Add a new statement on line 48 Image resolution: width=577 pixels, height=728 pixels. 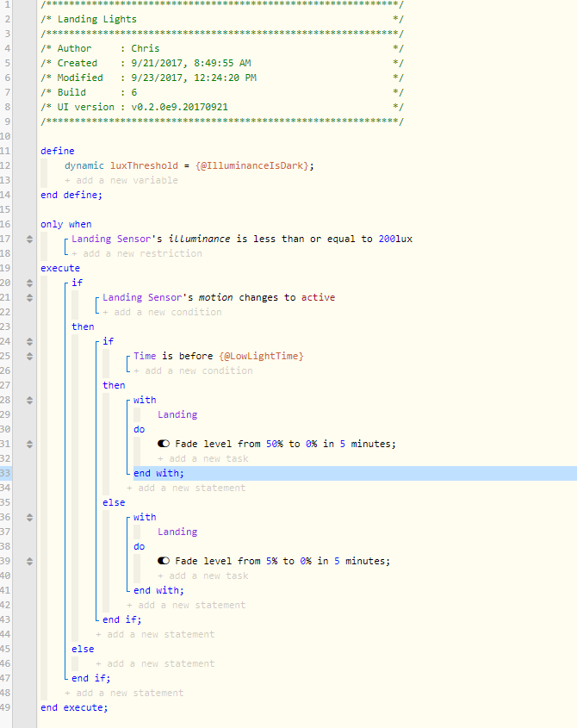[124, 693]
